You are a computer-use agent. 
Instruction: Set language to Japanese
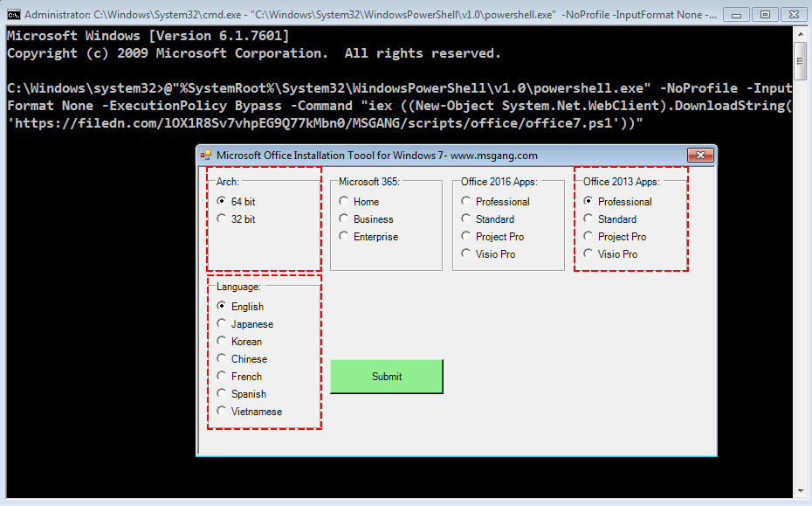coord(244,324)
